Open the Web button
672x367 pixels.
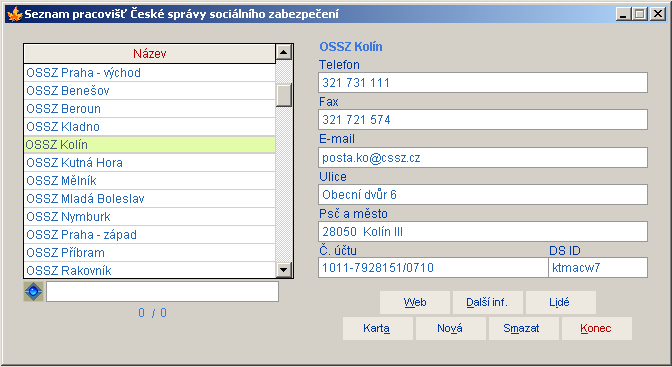[x=415, y=302]
